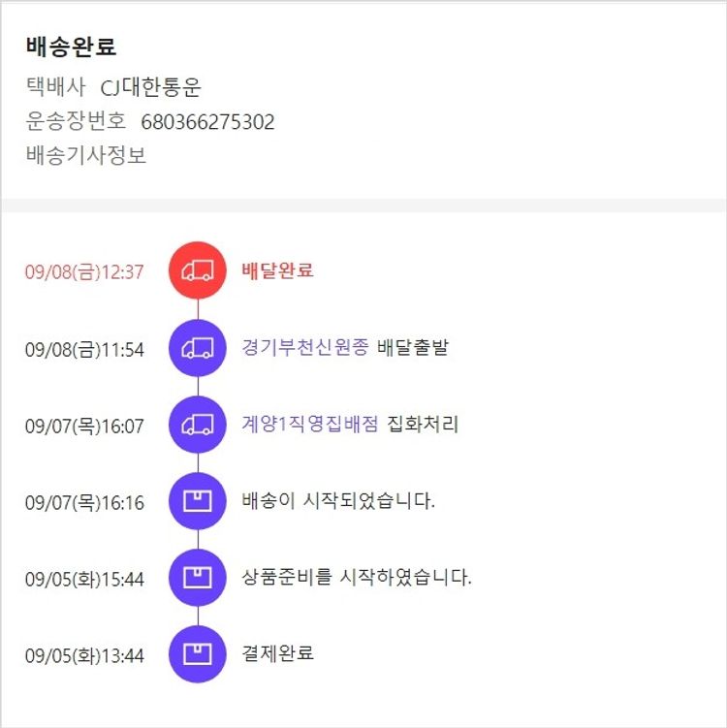Open the 경기부천신원종 branch link
This screenshot has width=727, height=728.
tap(305, 348)
